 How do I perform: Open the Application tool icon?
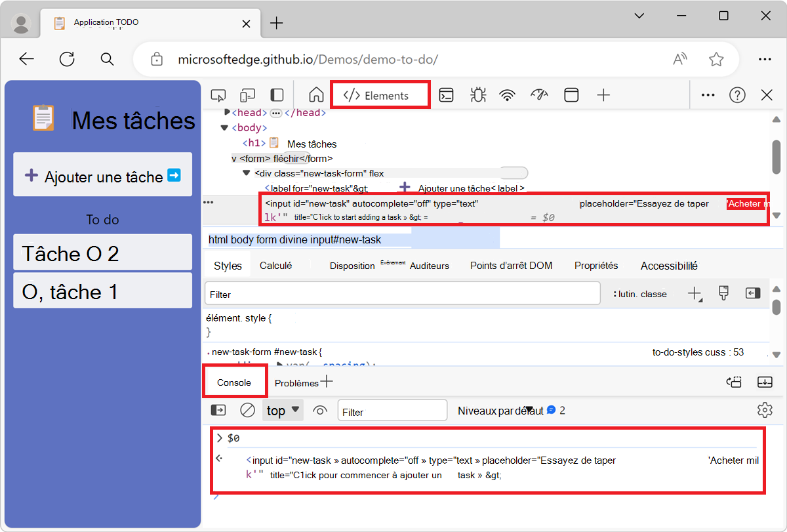tap(572, 95)
